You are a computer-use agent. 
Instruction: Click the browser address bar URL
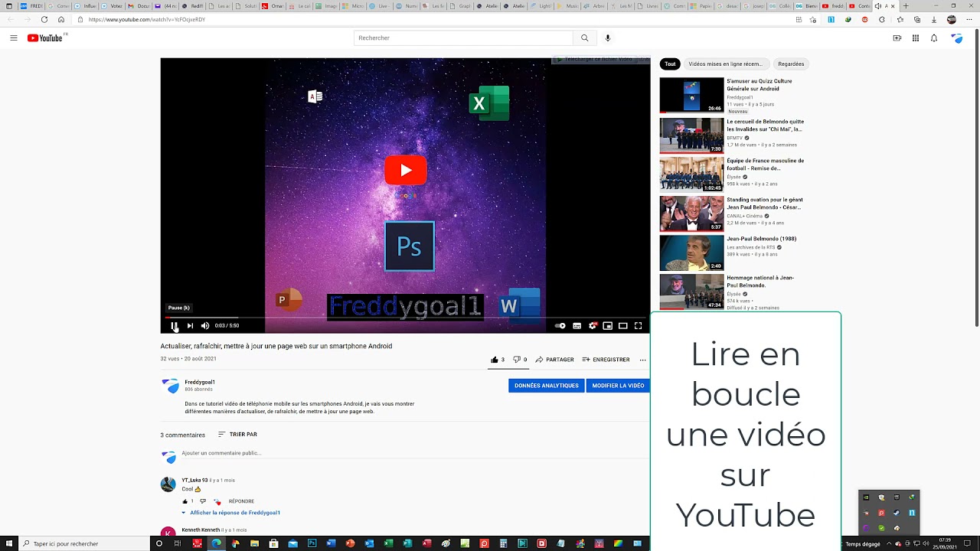tap(147, 20)
